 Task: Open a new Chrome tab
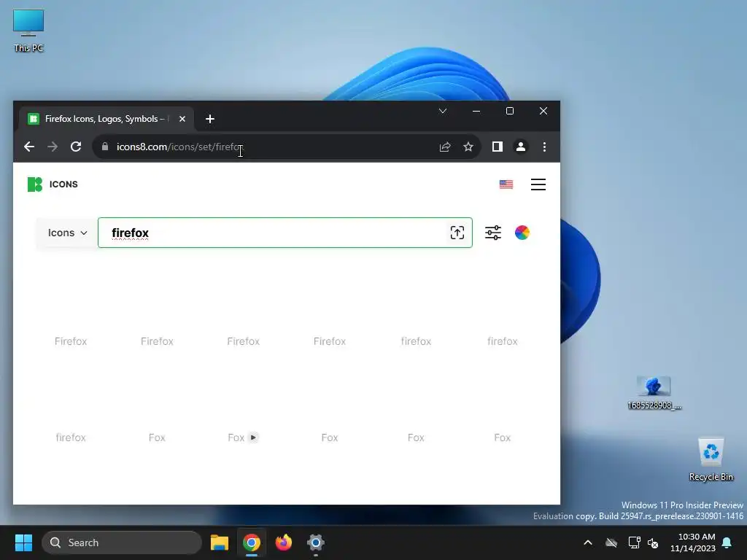[209, 119]
